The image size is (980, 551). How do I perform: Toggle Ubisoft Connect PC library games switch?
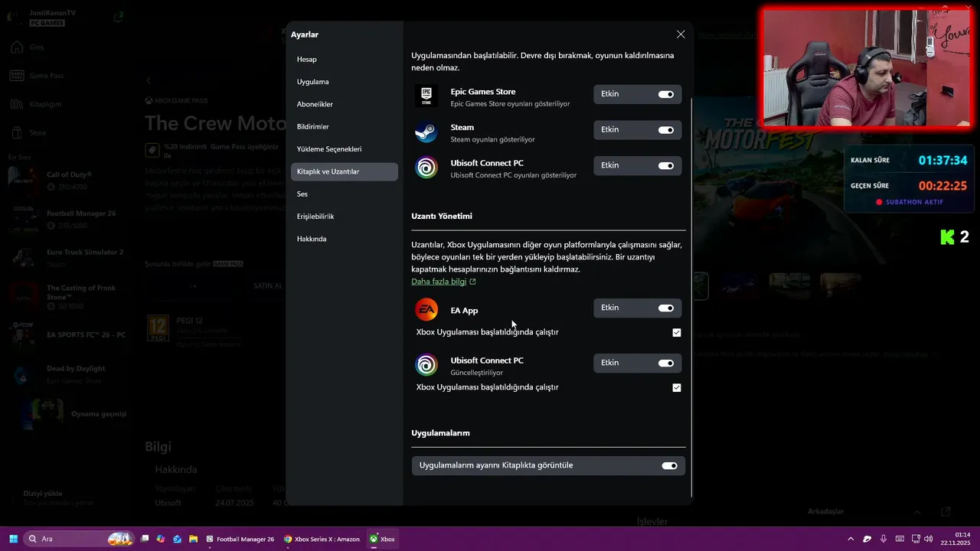pos(666,165)
